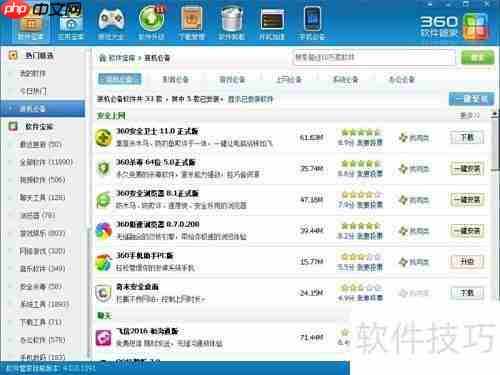Select the highlighted first category tab
Screen dimensions: 500x375
click(119, 79)
